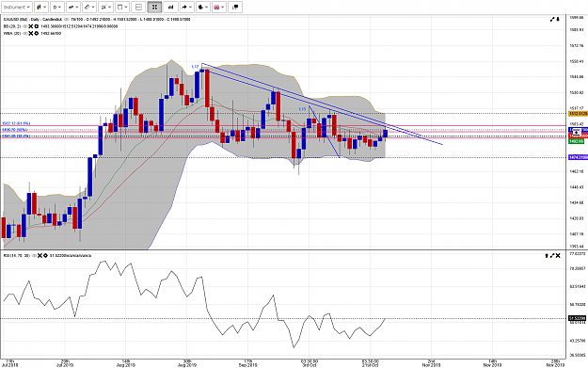588x368 pixels.
Task: Open the chart template dropdown
Action: (122, 8)
